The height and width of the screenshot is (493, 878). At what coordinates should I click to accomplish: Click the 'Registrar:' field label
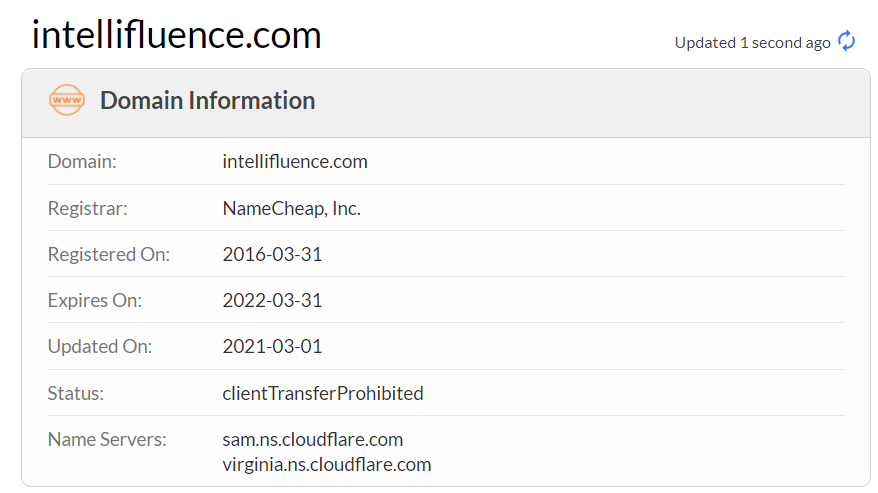pyautogui.click(x=88, y=208)
